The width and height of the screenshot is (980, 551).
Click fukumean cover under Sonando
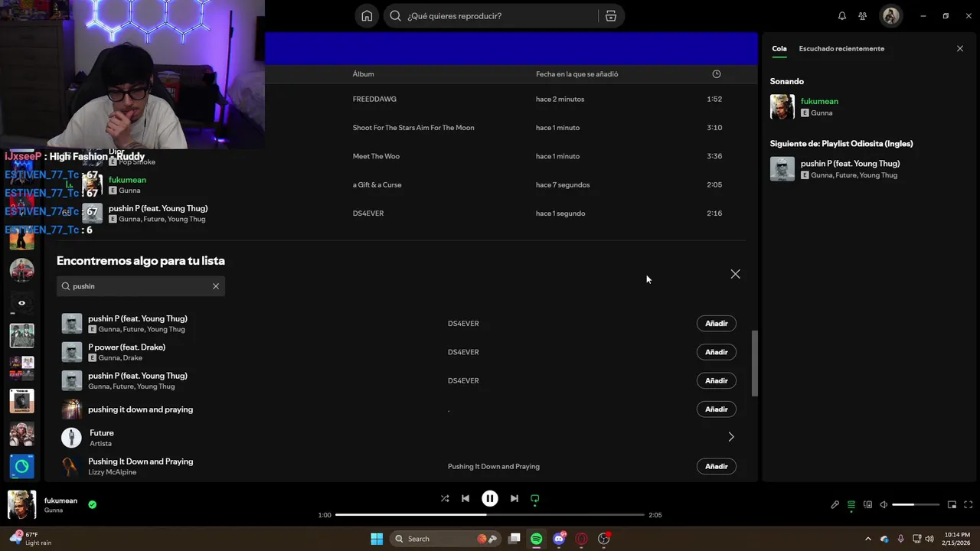coord(782,106)
